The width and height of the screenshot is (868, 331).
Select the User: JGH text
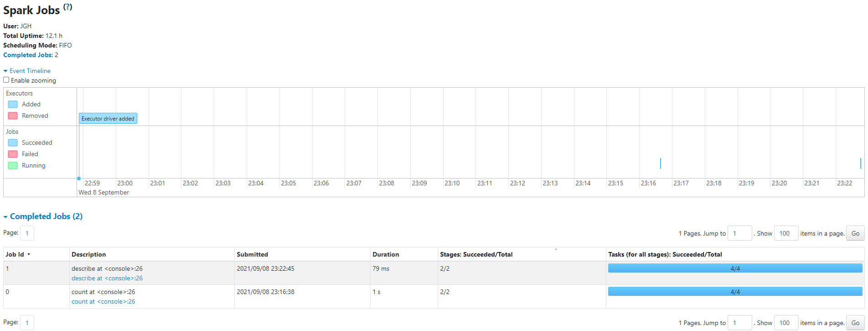[x=17, y=26]
